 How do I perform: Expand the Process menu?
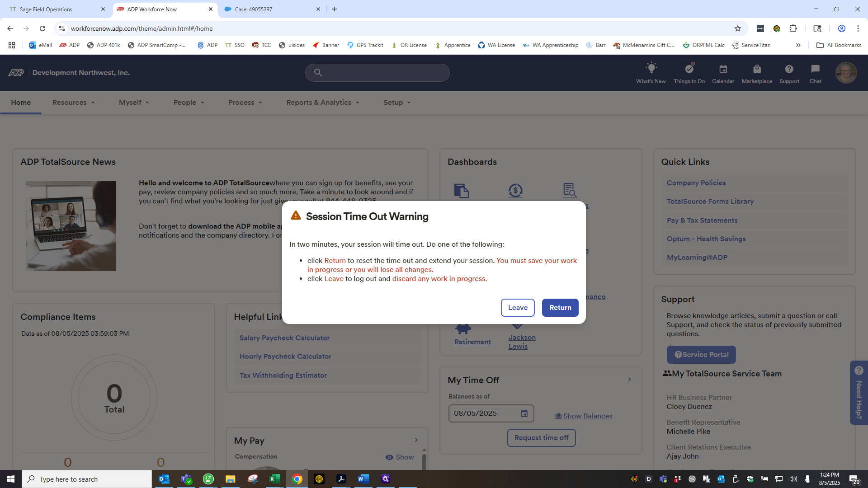tap(245, 103)
